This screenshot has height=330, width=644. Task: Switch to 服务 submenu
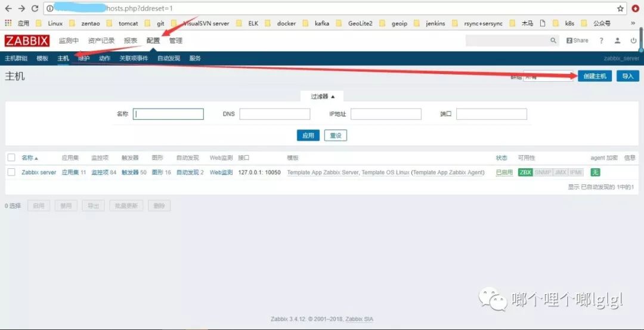(195, 58)
